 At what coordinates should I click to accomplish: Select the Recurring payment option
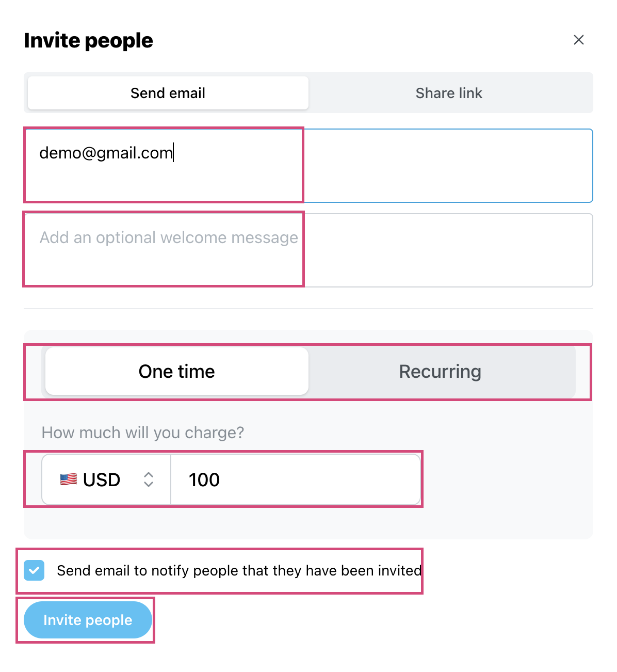click(440, 371)
